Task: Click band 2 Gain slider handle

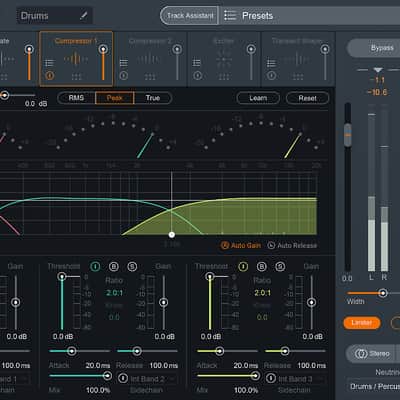Action: (x=163, y=302)
